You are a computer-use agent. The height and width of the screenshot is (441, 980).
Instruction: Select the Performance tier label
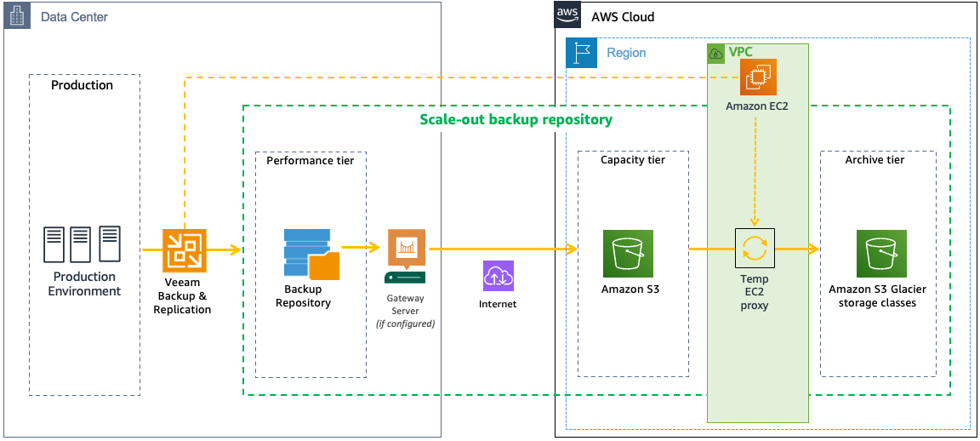click(x=310, y=160)
